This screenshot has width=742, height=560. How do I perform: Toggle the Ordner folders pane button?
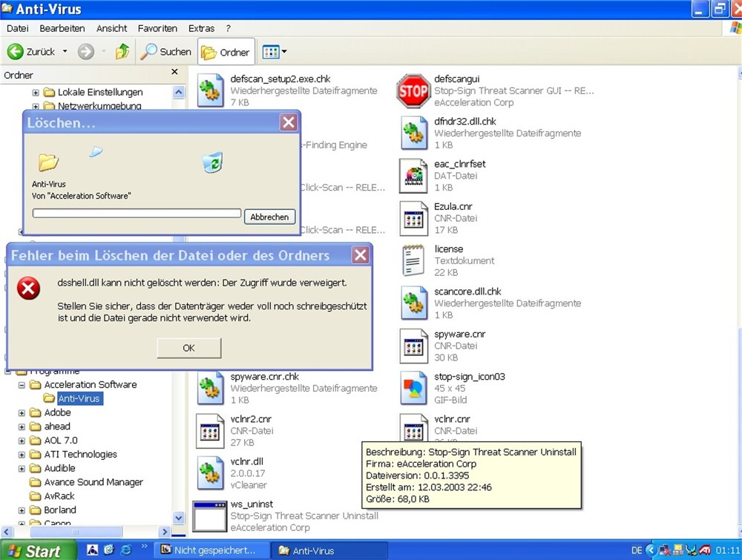pos(226,52)
